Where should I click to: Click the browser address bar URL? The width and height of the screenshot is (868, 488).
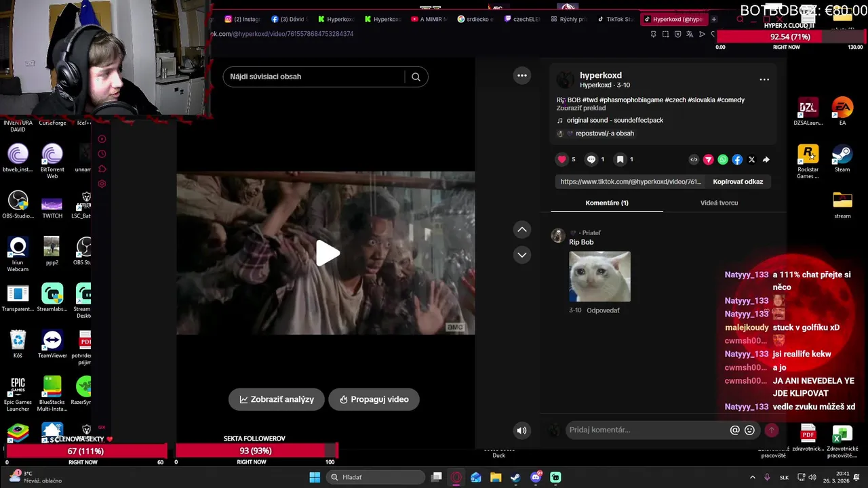pos(281,34)
